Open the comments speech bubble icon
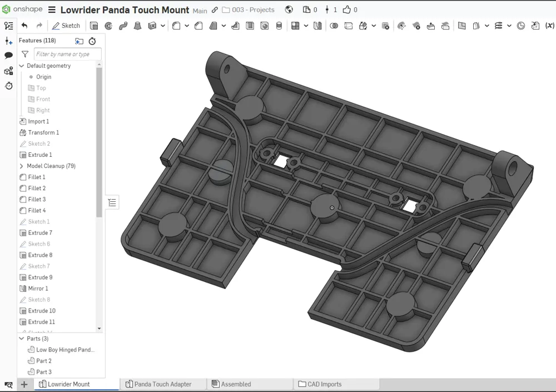 click(8, 56)
